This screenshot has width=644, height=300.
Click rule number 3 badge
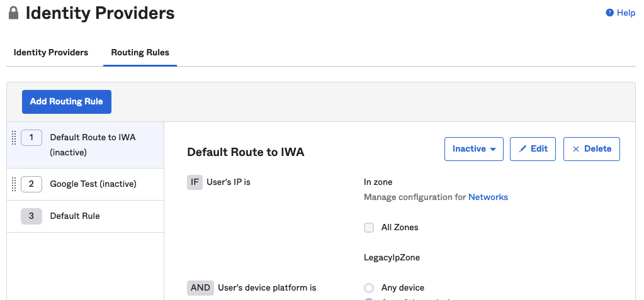tap(31, 216)
